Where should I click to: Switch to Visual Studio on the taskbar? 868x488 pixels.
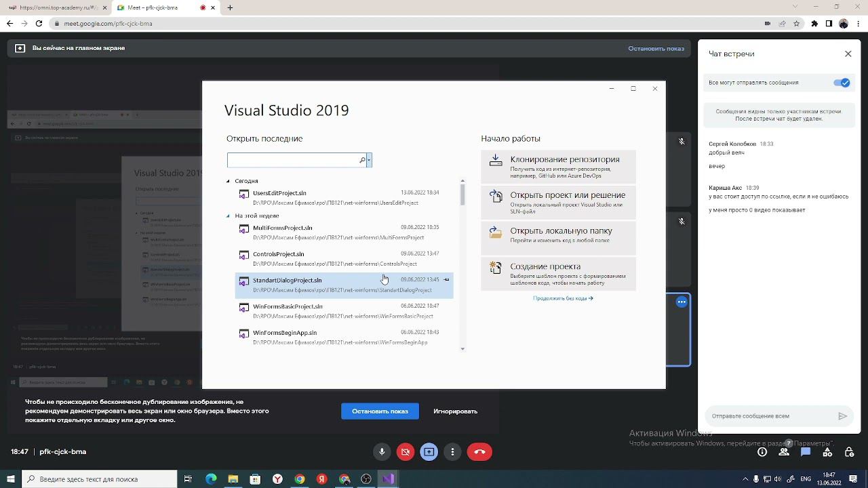(388, 479)
